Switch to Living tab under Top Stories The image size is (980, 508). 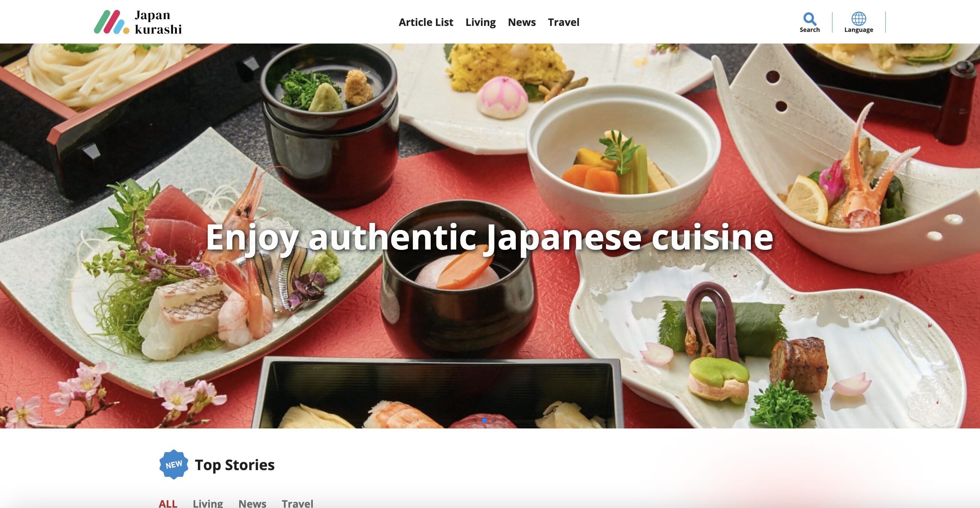(208, 503)
